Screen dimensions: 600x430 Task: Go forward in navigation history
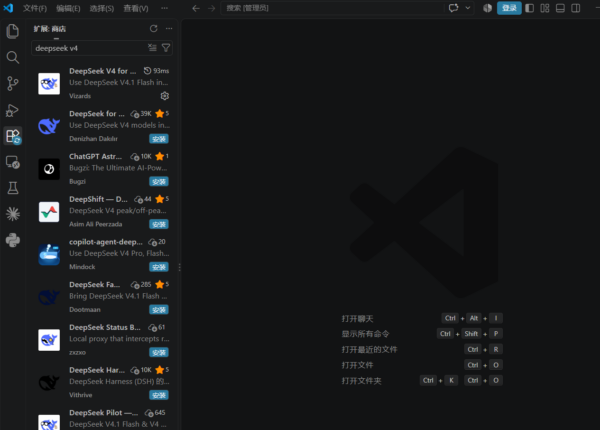tap(211, 8)
